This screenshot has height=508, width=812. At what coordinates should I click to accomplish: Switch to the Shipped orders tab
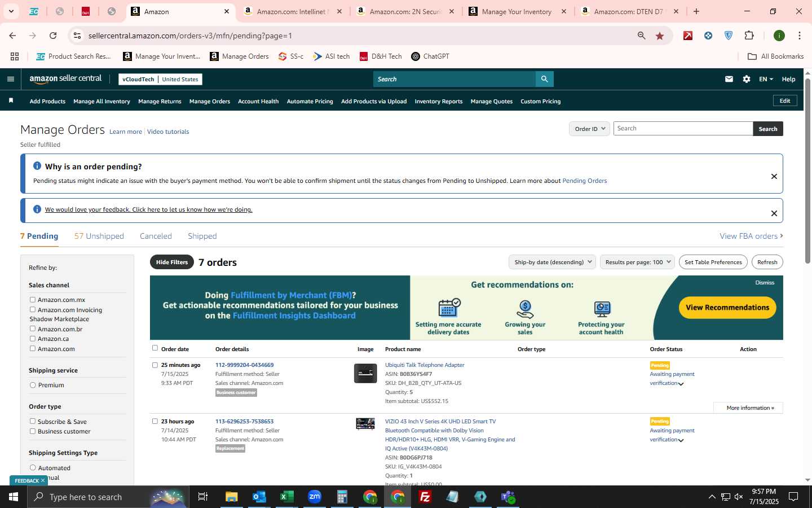[202, 236]
